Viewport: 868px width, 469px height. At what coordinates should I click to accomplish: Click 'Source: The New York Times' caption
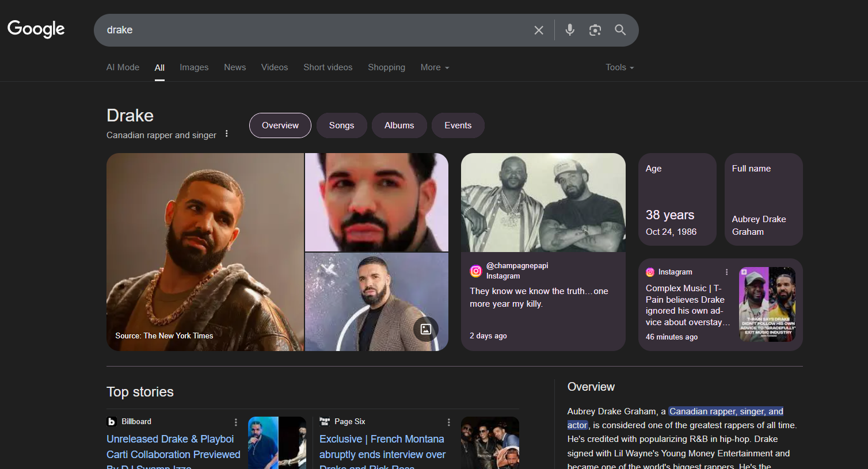pos(164,335)
